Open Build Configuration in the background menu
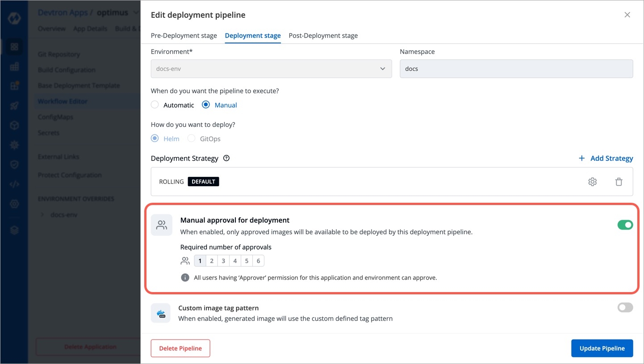This screenshot has height=364, width=644. pos(67,70)
